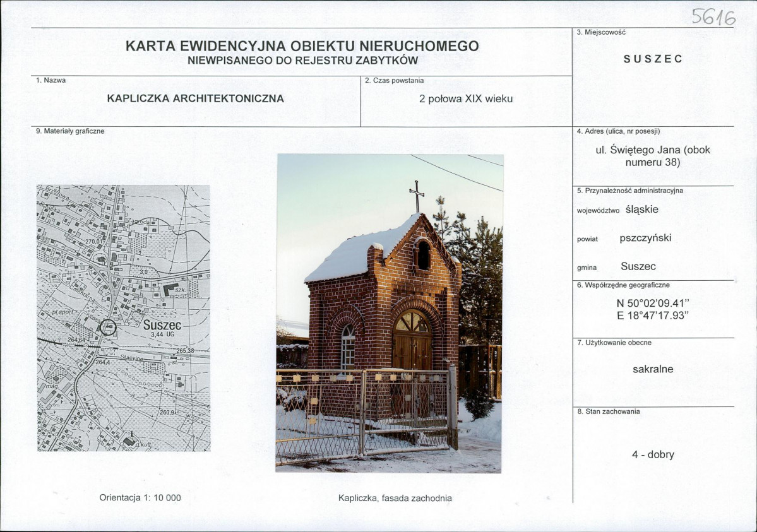Select the usage value 'sakralne'
The height and width of the screenshot is (532, 757).
[653, 369]
